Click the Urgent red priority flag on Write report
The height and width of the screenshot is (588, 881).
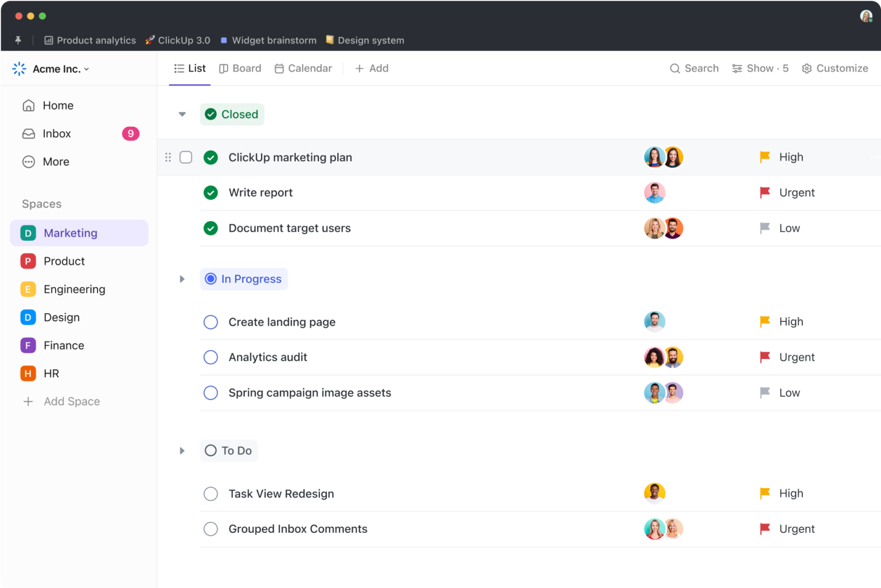[x=765, y=193]
